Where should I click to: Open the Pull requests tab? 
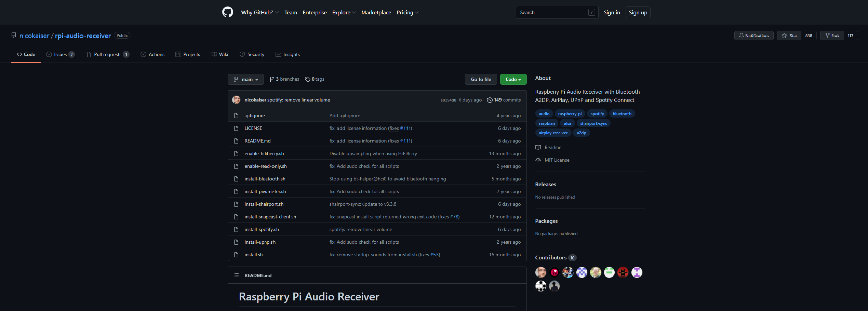tap(108, 54)
